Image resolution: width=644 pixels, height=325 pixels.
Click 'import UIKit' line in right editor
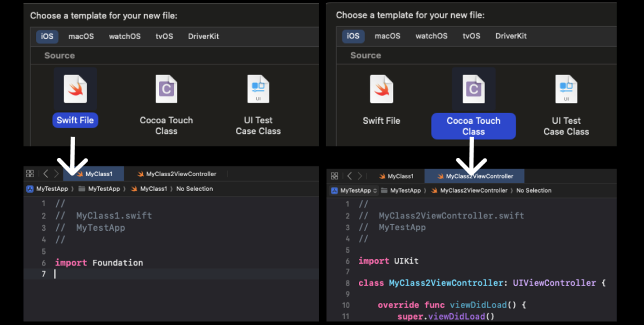(388, 261)
